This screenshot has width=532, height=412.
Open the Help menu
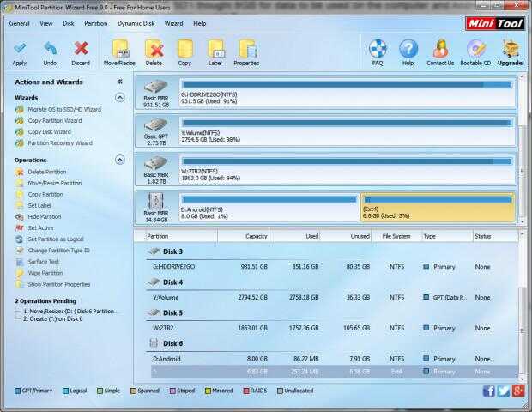(x=199, y=23)
